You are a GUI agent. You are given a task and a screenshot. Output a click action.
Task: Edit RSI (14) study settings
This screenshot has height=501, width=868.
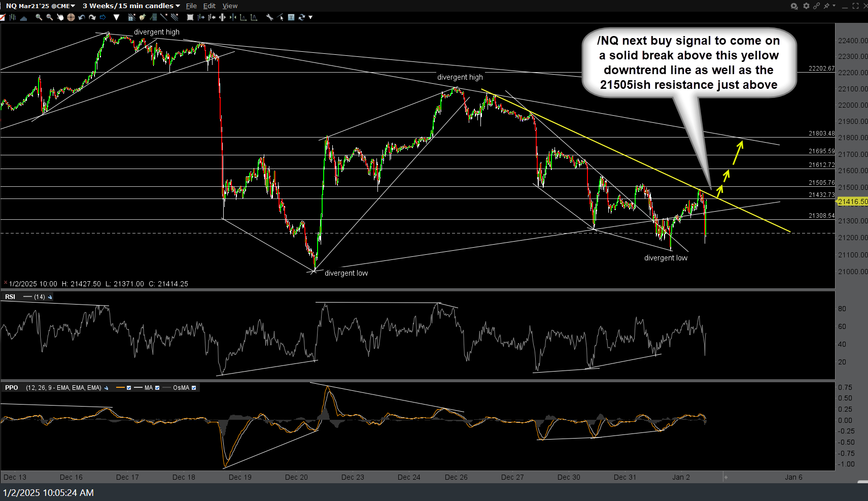[50, 297]
